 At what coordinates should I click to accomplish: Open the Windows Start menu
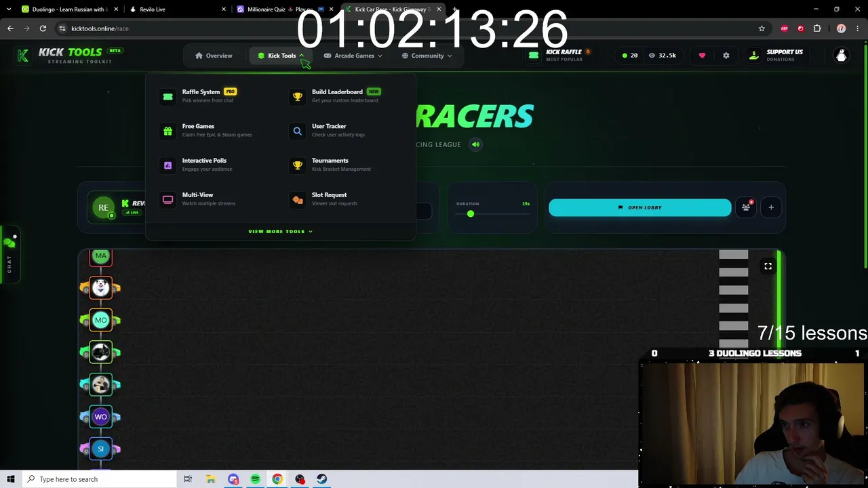(x=11, y=479)
